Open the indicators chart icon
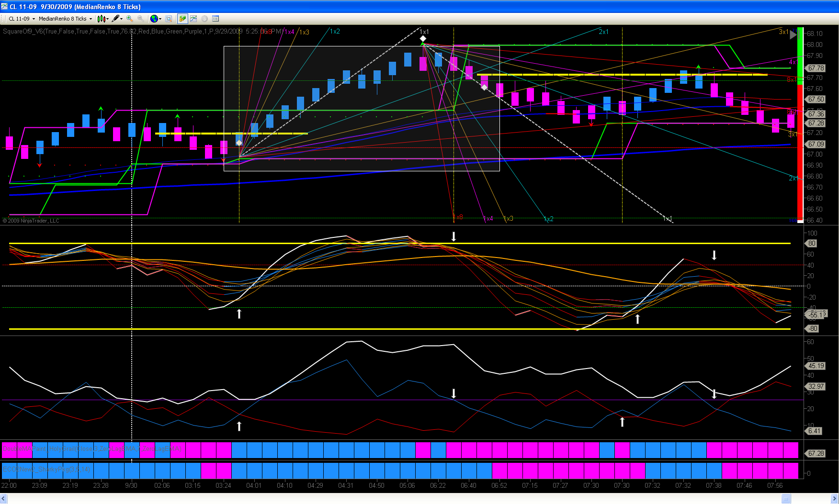 point(193,19)
